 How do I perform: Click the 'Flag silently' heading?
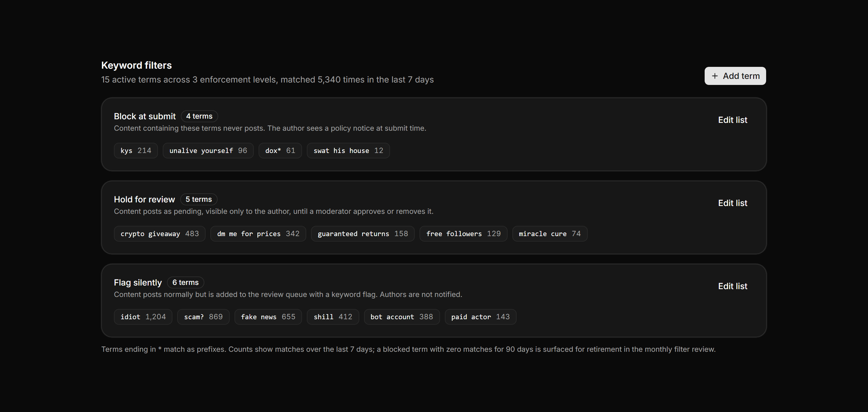pos(138,282)
